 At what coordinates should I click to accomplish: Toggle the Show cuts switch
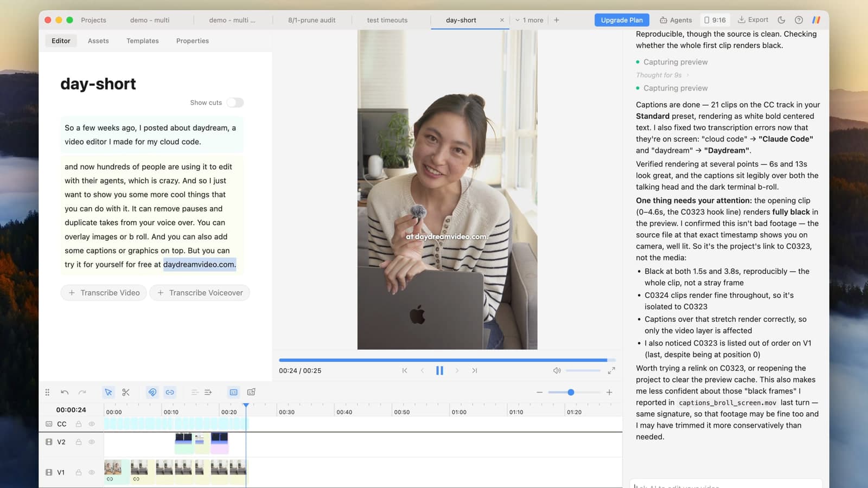coord(235,102)
